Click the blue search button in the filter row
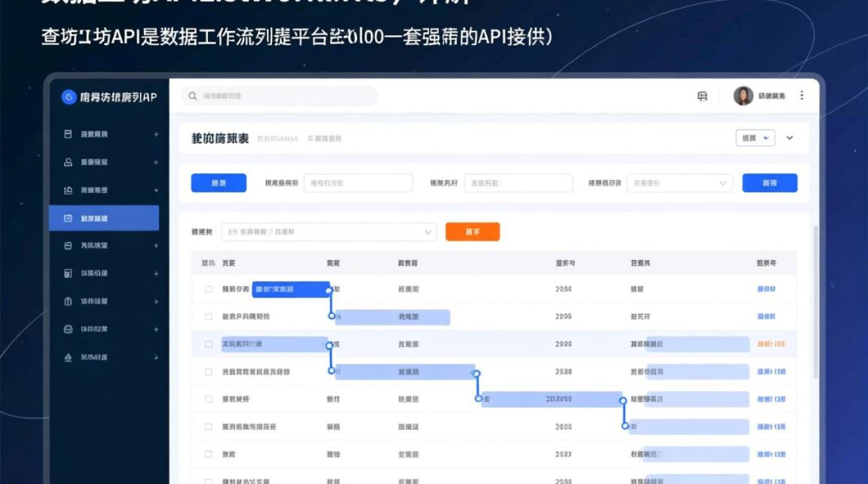Viewport: 868px width, 484px height. point(770,183)
